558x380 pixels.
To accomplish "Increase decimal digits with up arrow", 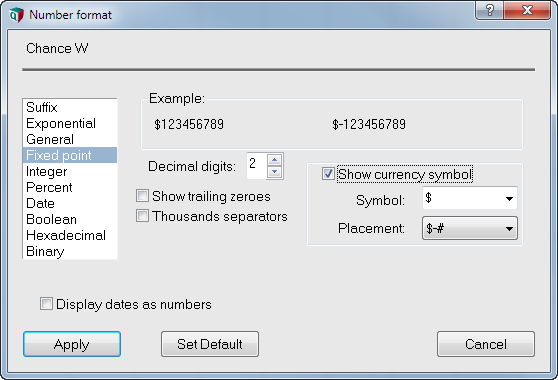I will pos(274,160).
